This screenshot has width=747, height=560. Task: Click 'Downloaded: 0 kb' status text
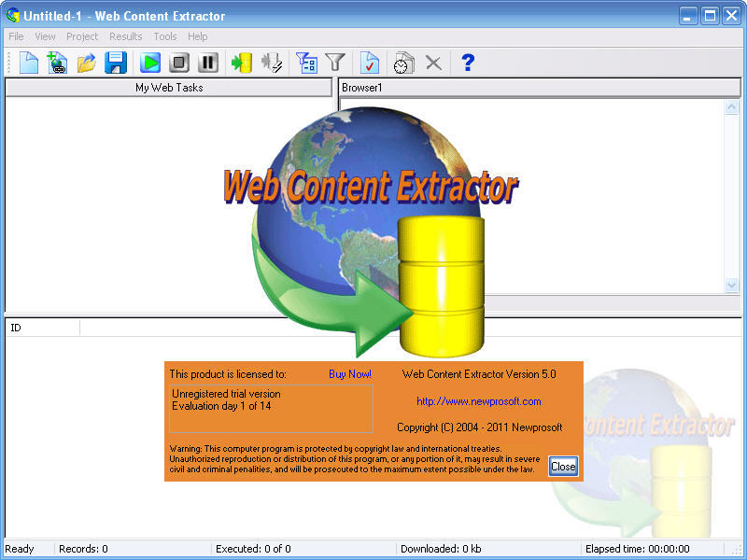point(441,549)
